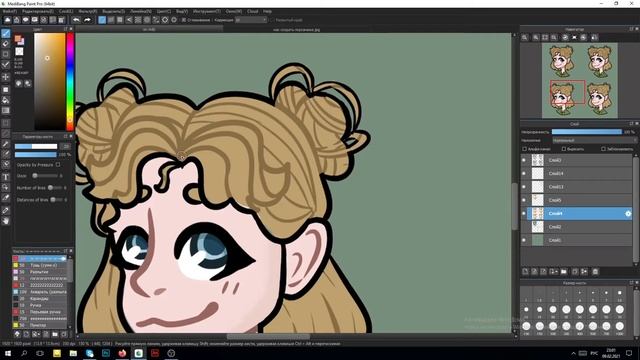Click the canvas horizontal scrollbar
The height and width of the screenshot is (360, 640).
(268, 337)
